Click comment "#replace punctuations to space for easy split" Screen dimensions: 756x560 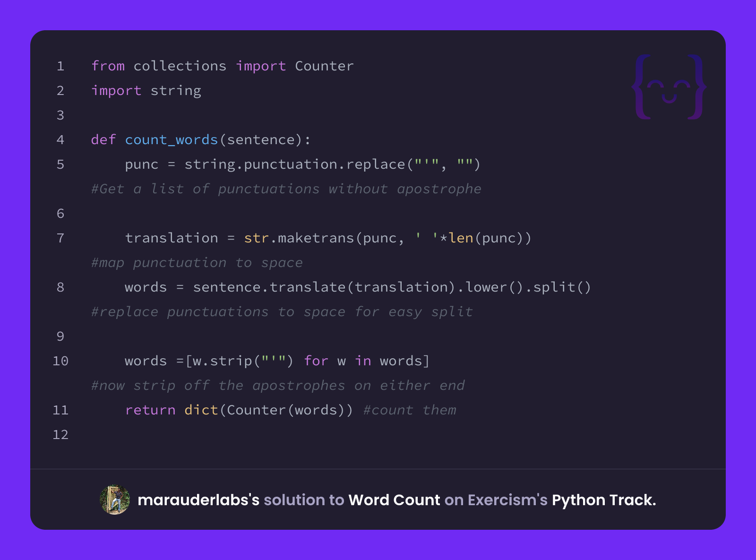pyautogui.click(x=282, y=312)
